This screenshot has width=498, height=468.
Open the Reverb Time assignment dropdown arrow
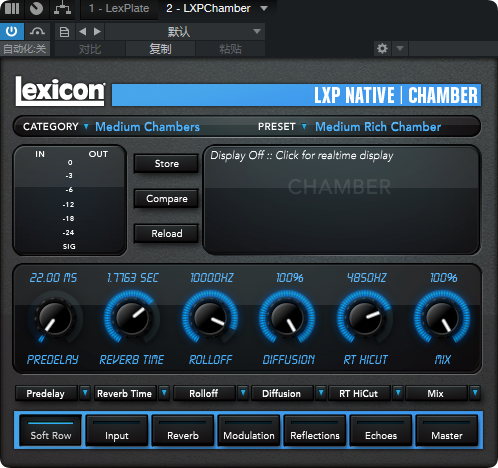pos(164,393)
